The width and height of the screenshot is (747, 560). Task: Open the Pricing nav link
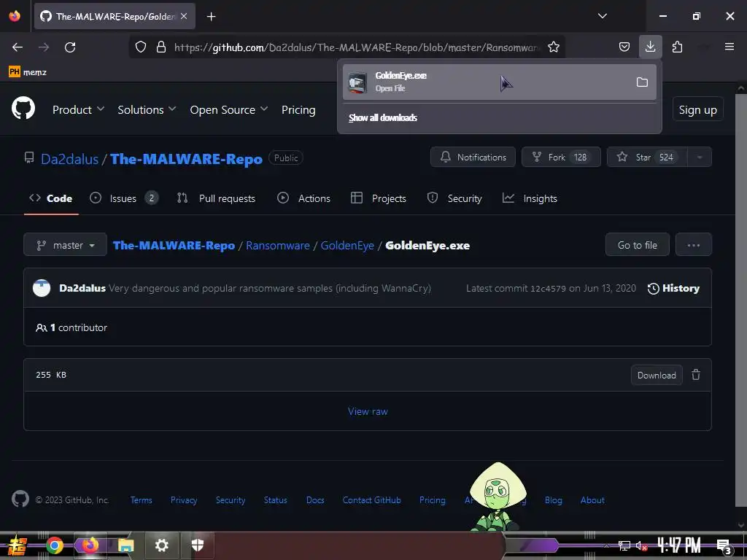click(x=298, y=109)
